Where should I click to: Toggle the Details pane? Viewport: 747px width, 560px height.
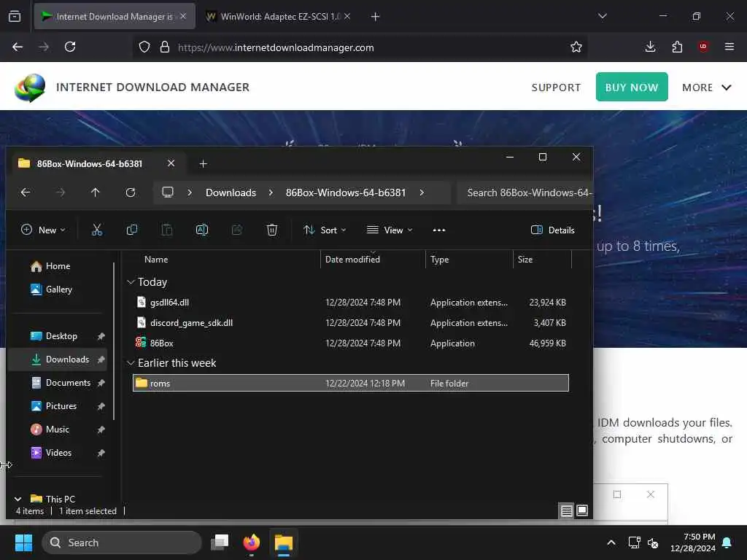pyautogui.click(x=553, y=230)
